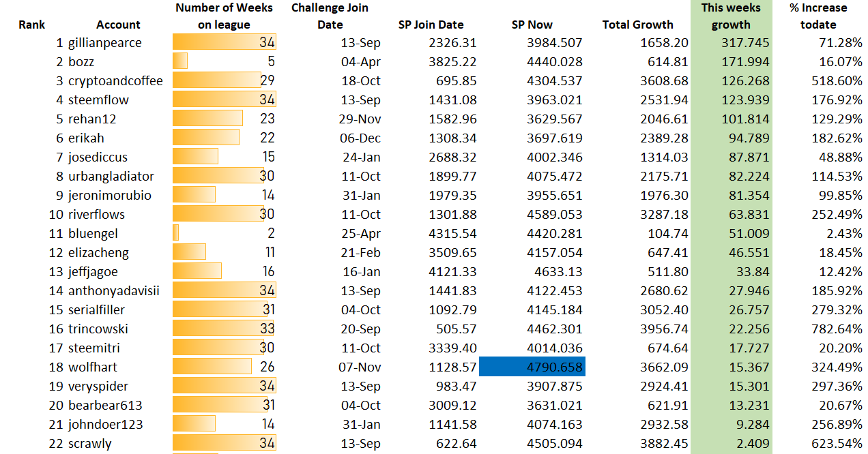Select the SP Now header
This screenshot has width=868, height=454.
coord(532,25)
